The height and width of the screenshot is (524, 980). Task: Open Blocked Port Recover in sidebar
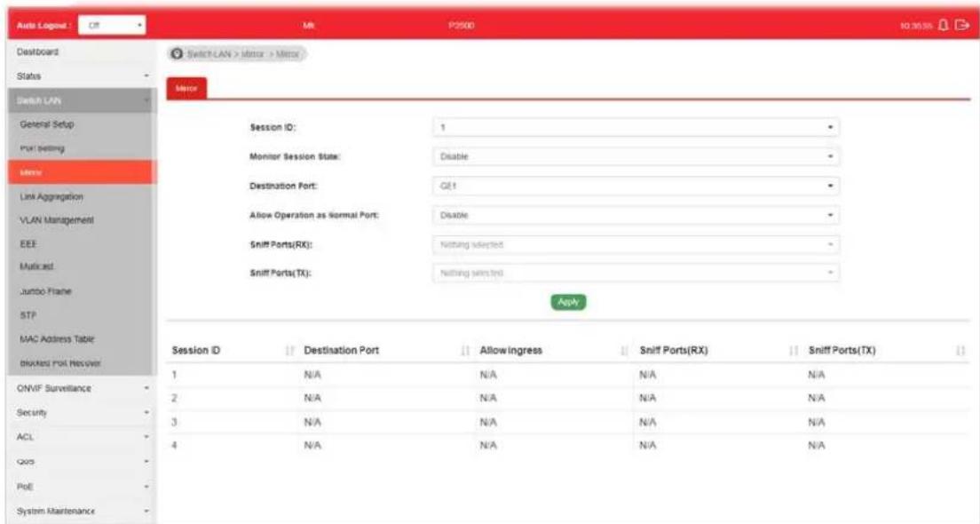[x=82, y=362]
